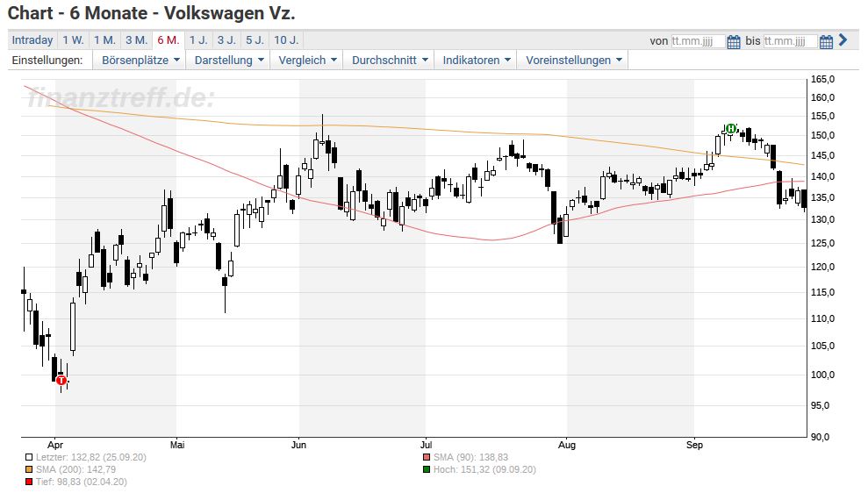Select the 10 J. timeframe tab
The width and height of the screenshot is (868, 493).
(286, 40)
